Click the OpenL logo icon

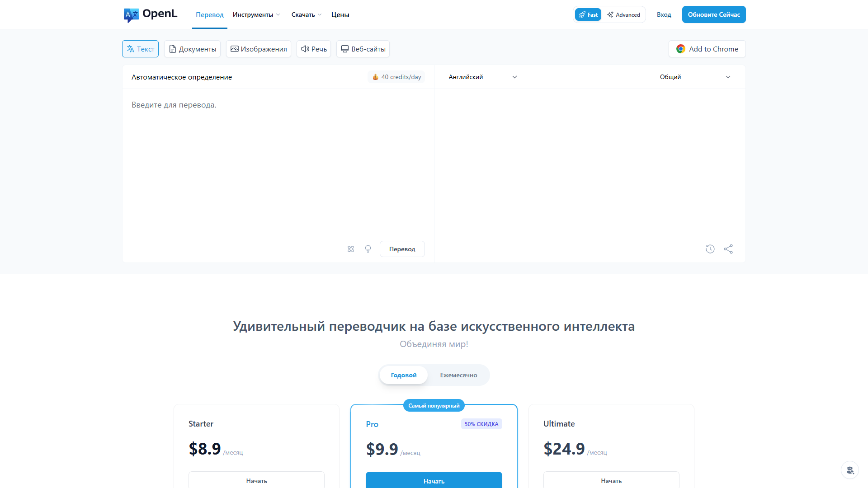pyautogui.click(x=131, y=15)
